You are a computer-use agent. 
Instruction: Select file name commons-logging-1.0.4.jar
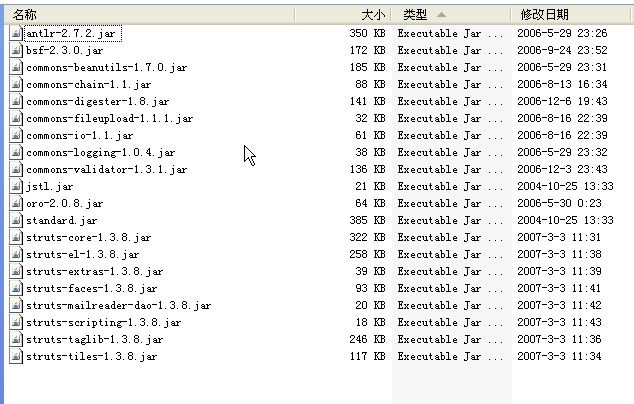pyautogui.click(x=101, y=152)
